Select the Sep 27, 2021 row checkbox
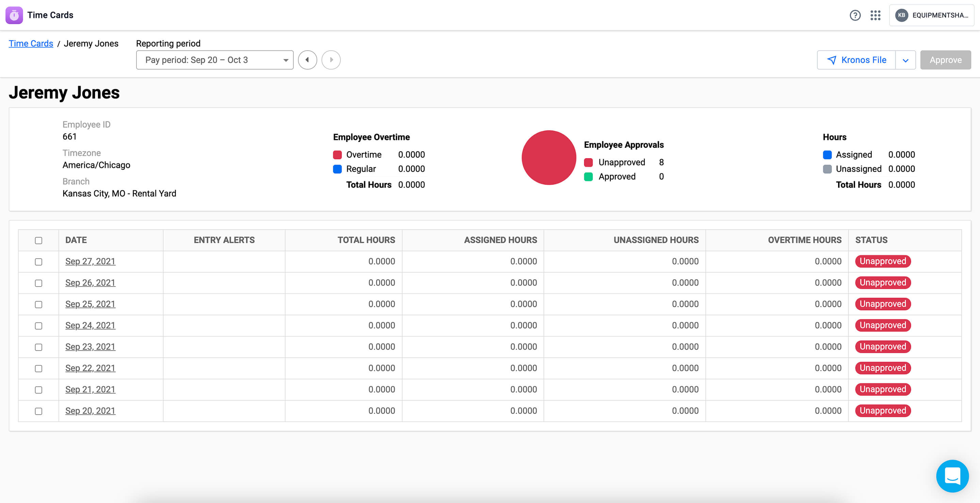980x503 pixels. click(38, 262)
